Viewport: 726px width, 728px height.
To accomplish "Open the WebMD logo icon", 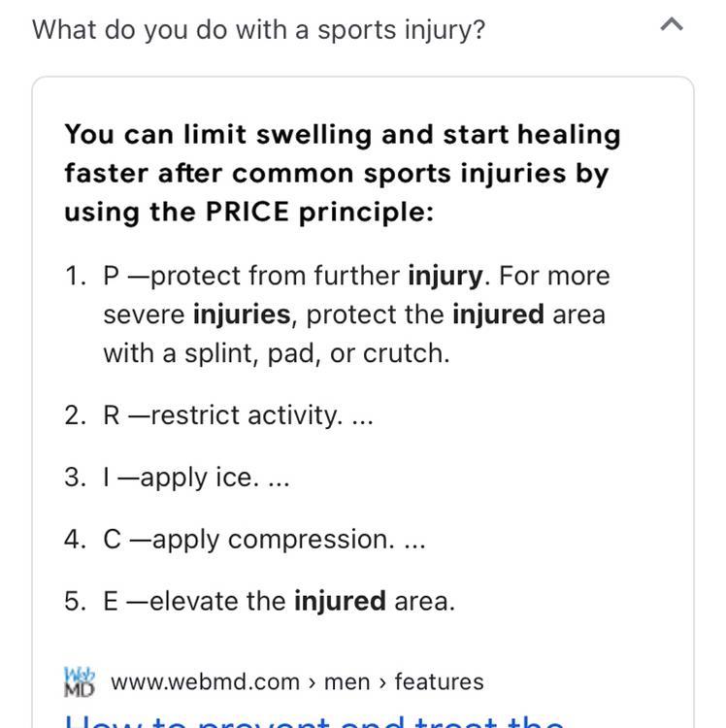I will (80, 681).
